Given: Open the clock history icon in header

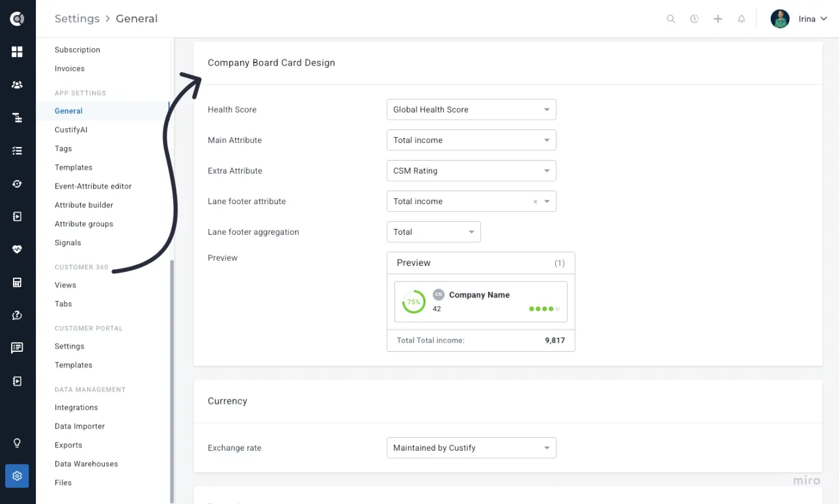Looking at the screenshot, I should click(695, 19).
